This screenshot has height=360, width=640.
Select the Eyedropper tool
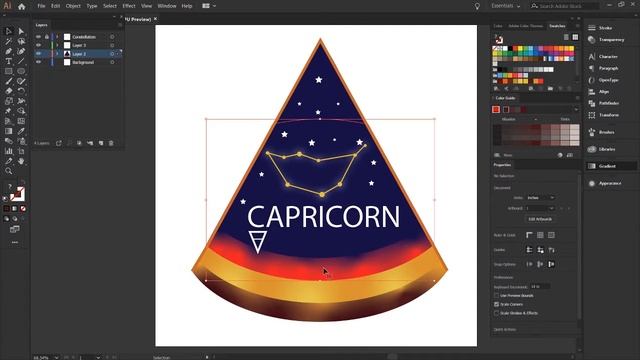(x=21, y=131)
